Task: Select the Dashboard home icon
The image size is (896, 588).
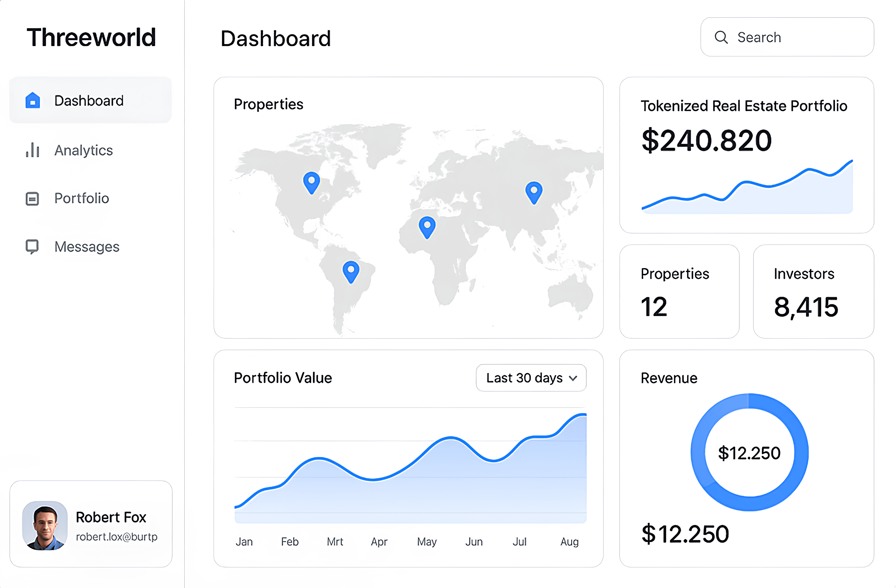Action: (x=32, y=100)
